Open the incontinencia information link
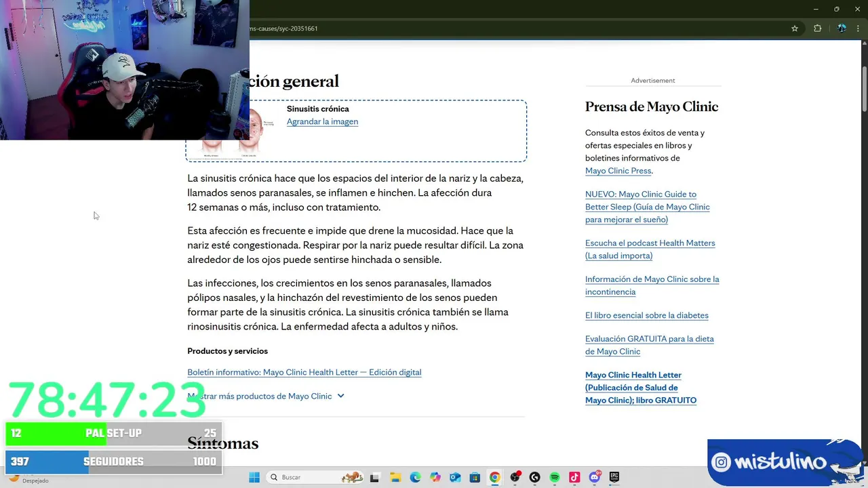The image size is (868, 488). click(652, 285)
